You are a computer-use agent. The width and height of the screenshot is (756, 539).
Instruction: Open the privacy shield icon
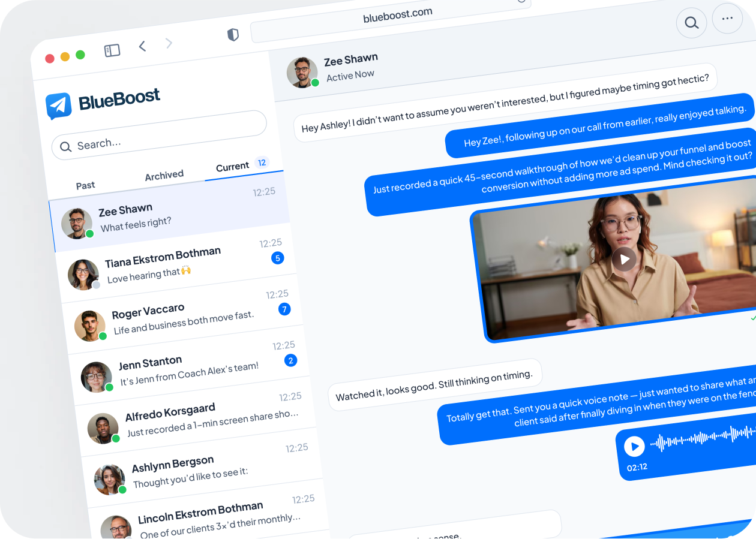(233, 35)
